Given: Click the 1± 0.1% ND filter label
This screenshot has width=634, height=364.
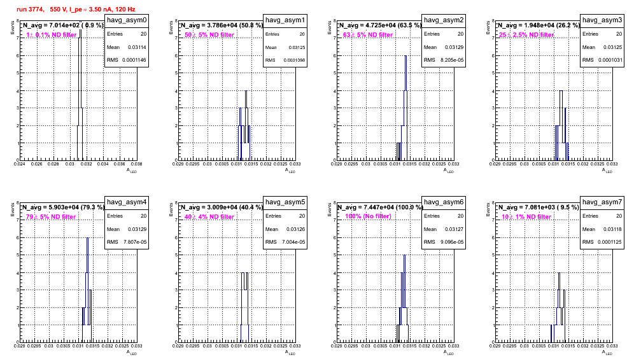Looking at the screenshot, I should 52,35.
